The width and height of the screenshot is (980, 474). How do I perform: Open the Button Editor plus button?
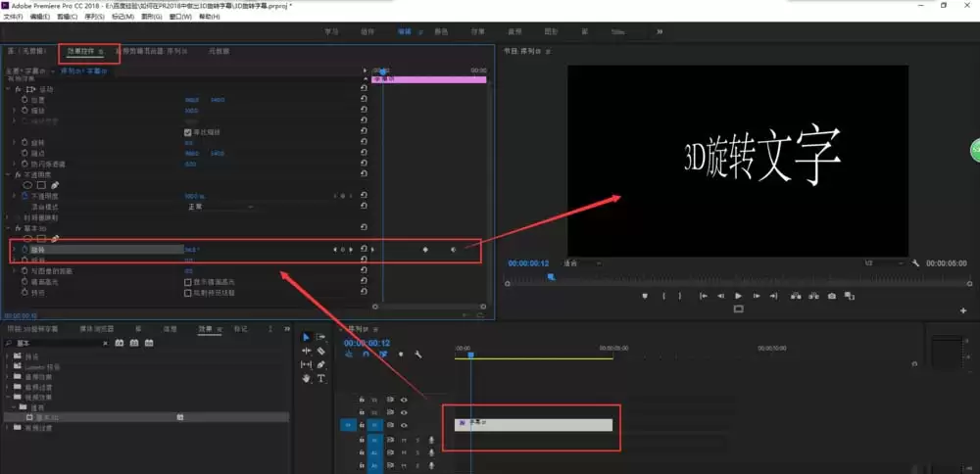[963, 310]
